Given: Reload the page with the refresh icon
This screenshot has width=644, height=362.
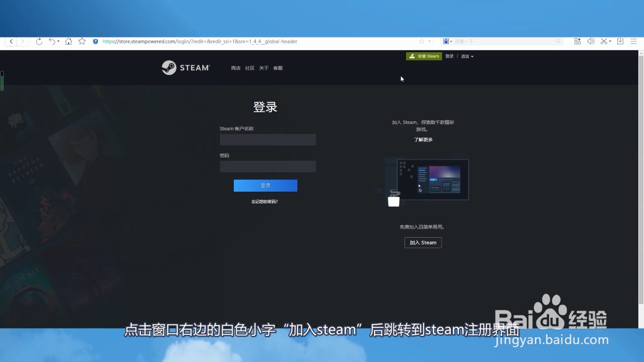Looking at the screenshot, I should tap(39, 41).
